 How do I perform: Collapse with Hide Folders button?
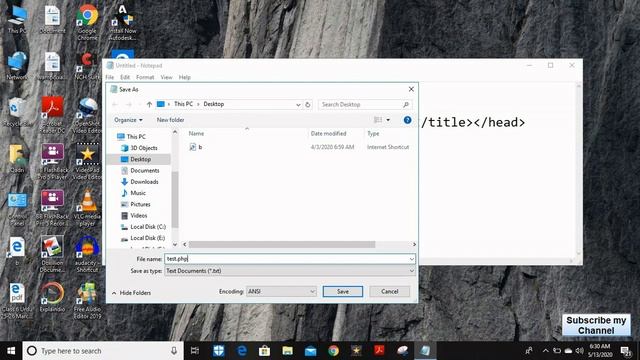(x=131, y=293)
